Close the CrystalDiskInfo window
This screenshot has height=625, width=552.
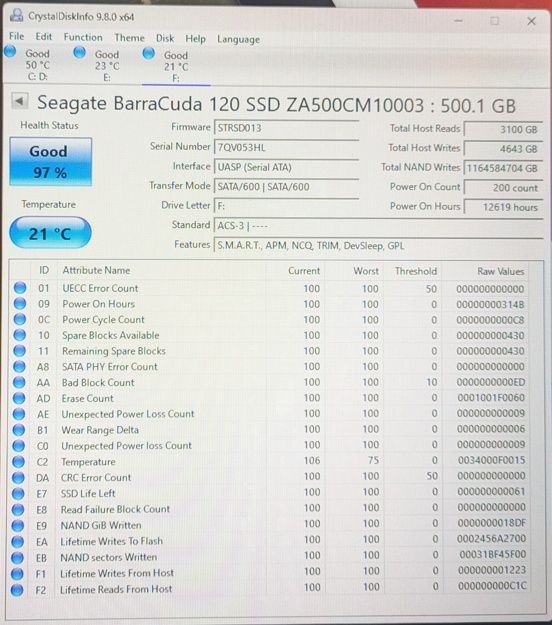pyautogui.click(x=531, y=21)
